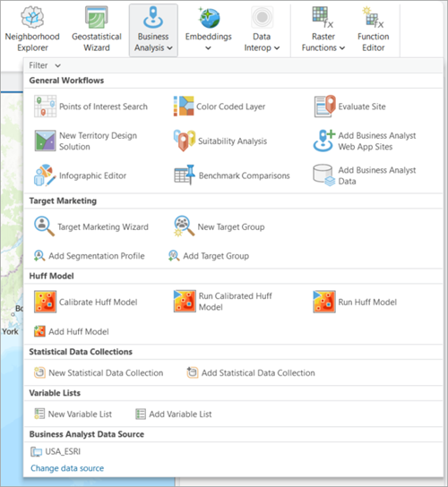Click the Statistical Data Collections header

tap(81, 352)
